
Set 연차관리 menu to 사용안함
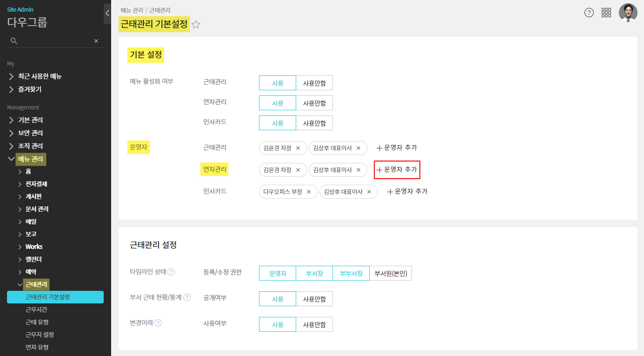point(314,103)
